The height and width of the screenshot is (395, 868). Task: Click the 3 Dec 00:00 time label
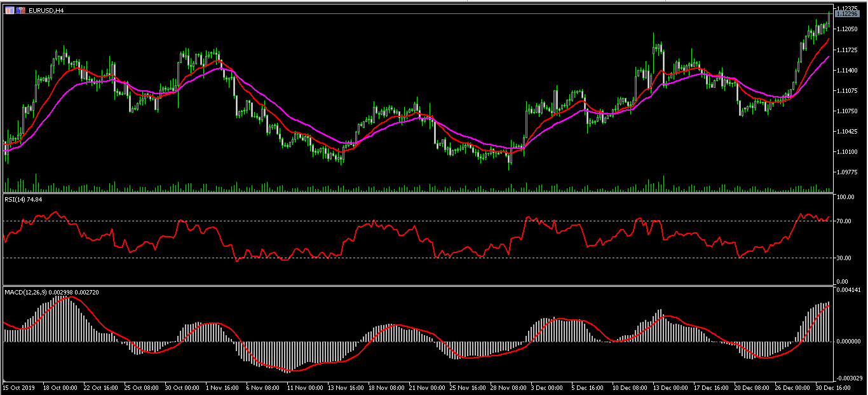(548, 387)
